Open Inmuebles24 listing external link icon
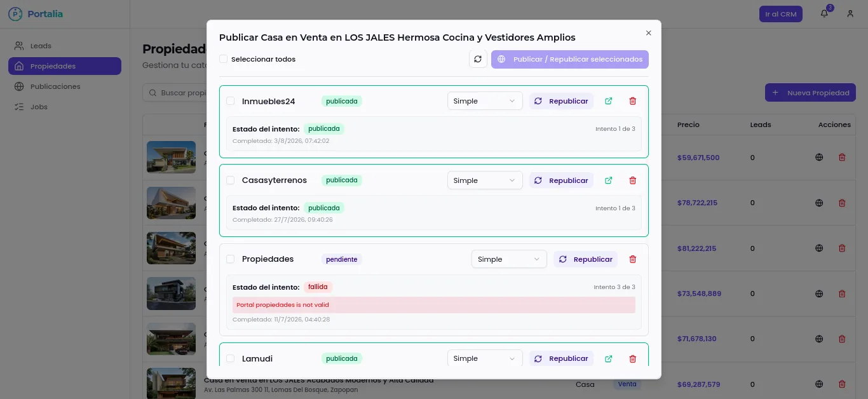868x399 pixels. pyautogui.click(x=609, y=101)
